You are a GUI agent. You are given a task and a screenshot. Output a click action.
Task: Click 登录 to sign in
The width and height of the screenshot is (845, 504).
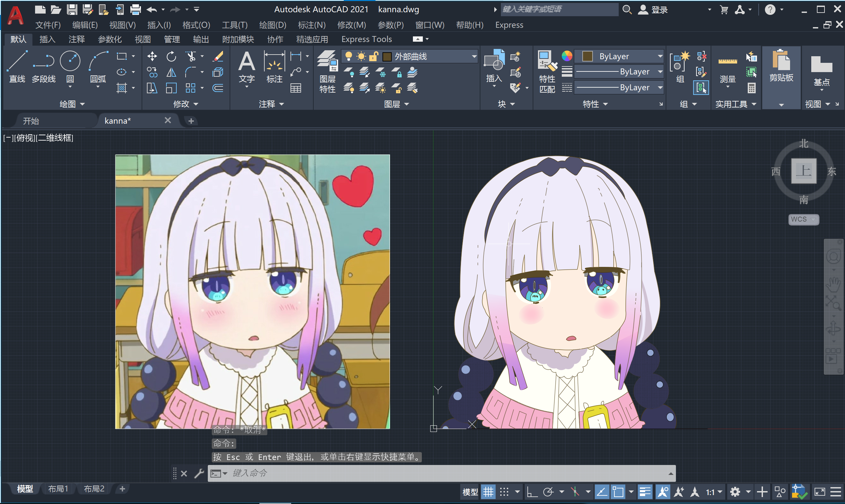pyautogui.click(x=659, y=10)
